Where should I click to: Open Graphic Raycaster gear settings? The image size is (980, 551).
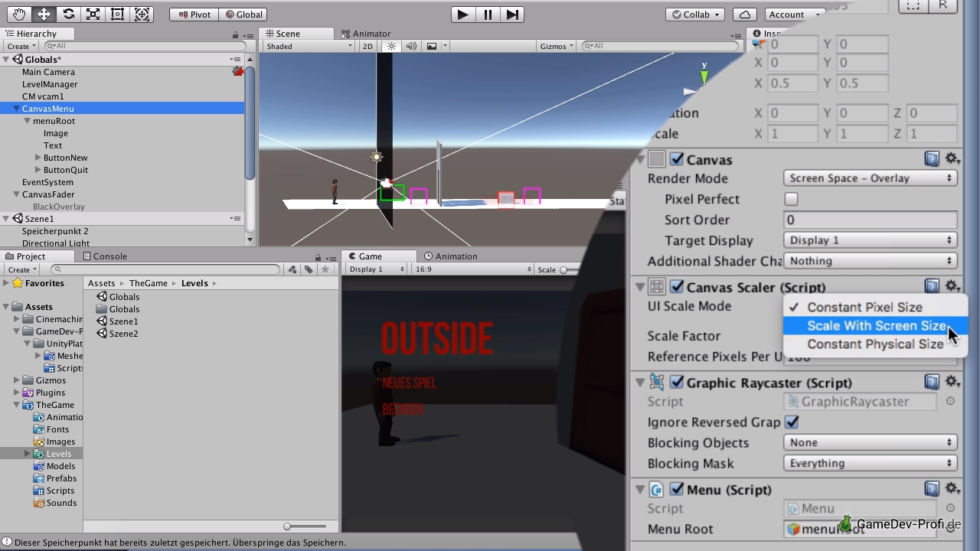[x=952, y=382]
